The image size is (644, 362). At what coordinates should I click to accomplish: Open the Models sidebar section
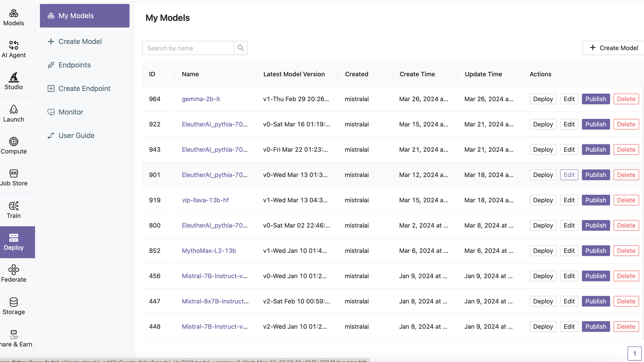(x=14, y=17)
